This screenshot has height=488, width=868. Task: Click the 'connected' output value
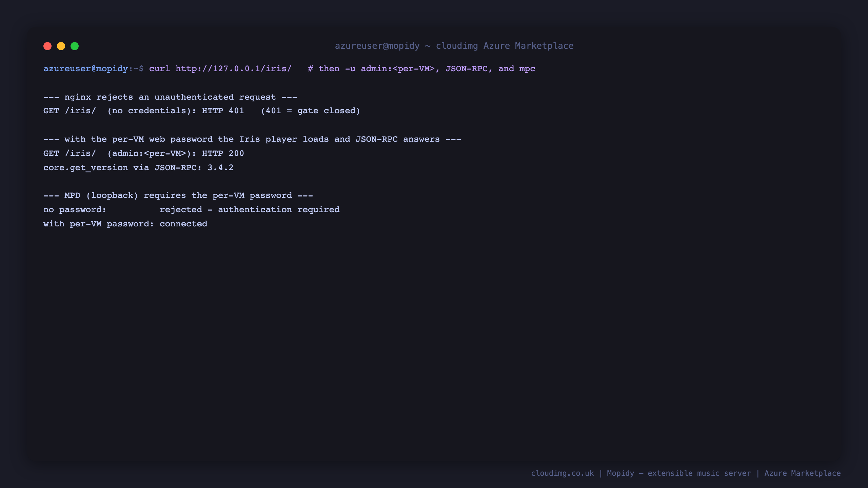point(183,224)
